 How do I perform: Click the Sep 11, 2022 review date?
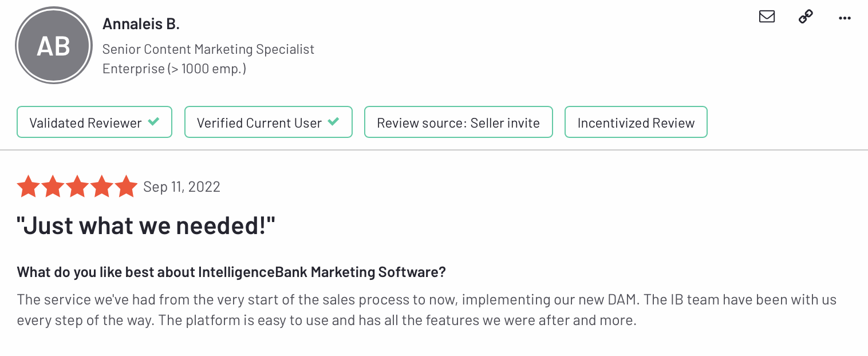coord(182,187)
